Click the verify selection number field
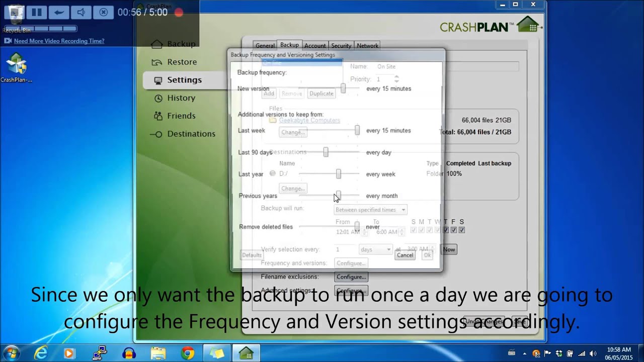Viewport: 644px width, 362px height. pyautogui.click(x=345, y=249)
